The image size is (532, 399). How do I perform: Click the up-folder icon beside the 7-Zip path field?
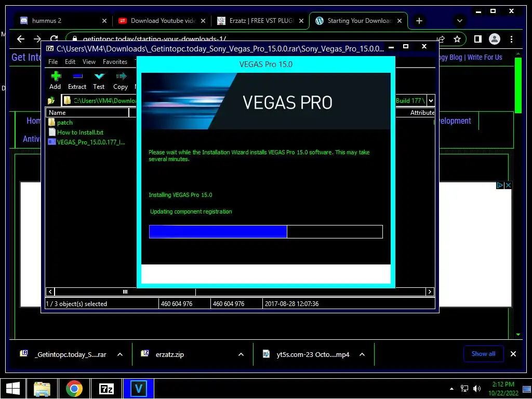point(51,100)
